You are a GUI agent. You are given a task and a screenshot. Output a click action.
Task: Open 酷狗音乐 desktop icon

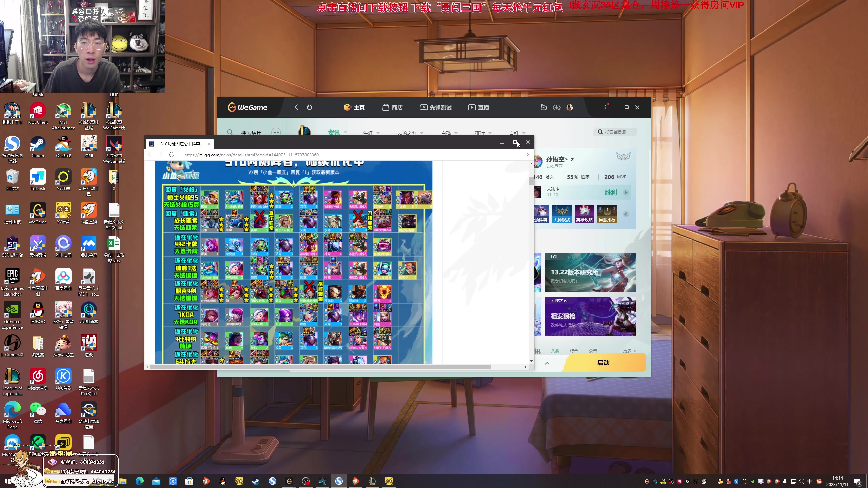63,380
